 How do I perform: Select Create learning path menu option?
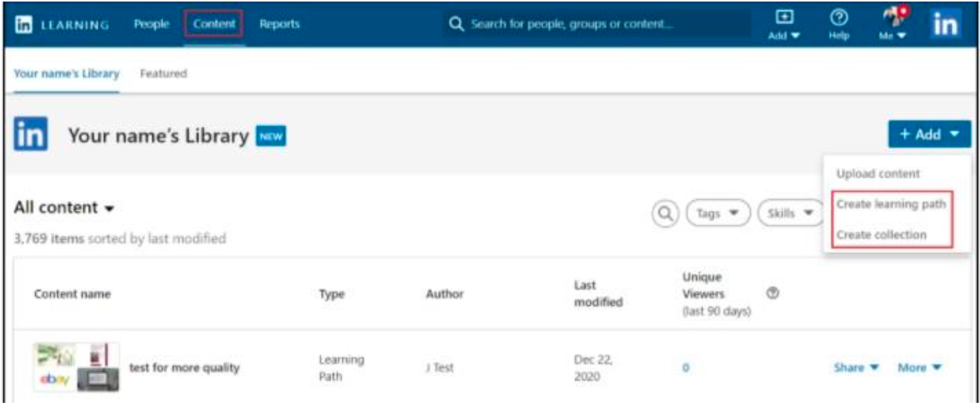(891, 205)
